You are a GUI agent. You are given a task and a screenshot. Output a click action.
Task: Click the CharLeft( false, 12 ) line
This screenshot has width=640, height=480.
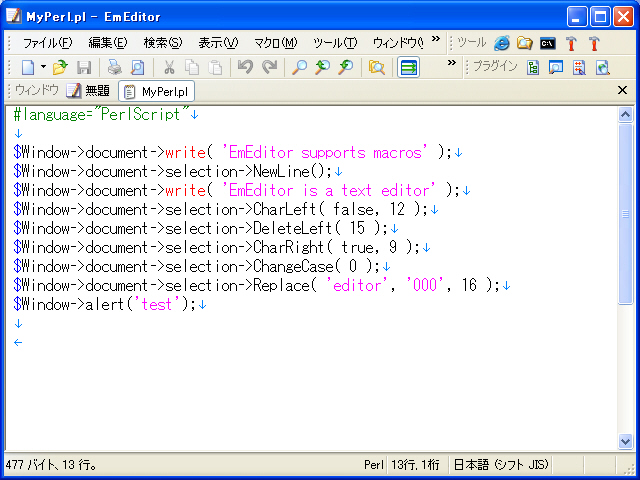220,209
